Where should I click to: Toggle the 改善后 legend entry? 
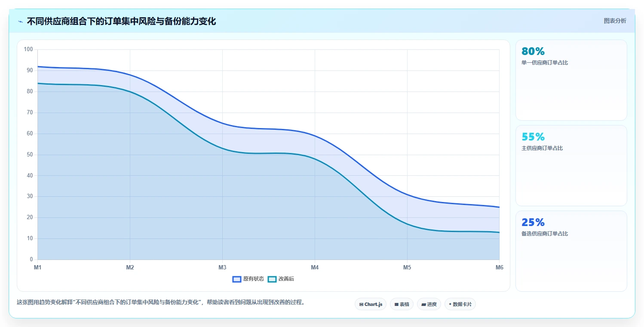point(281,279)
